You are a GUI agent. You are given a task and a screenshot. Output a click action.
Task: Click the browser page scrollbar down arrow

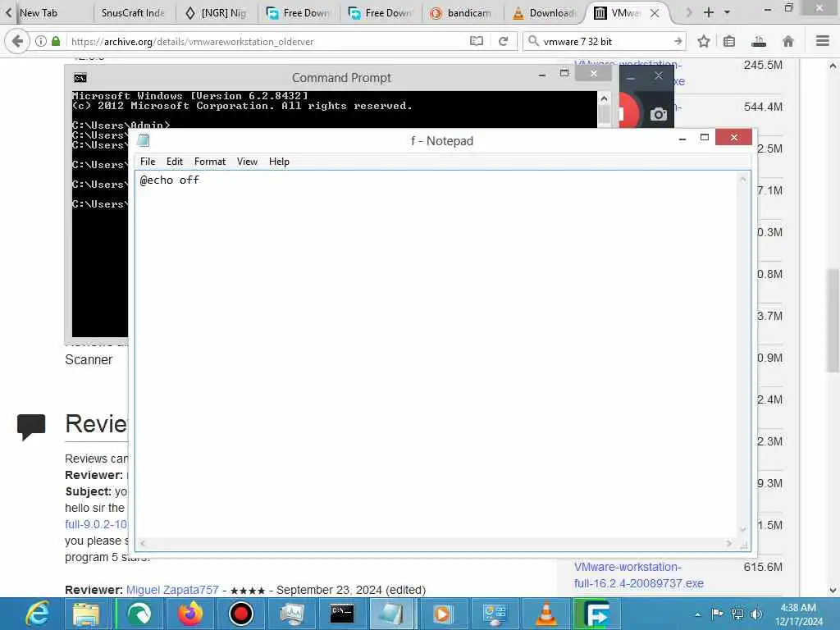point(832,591)
